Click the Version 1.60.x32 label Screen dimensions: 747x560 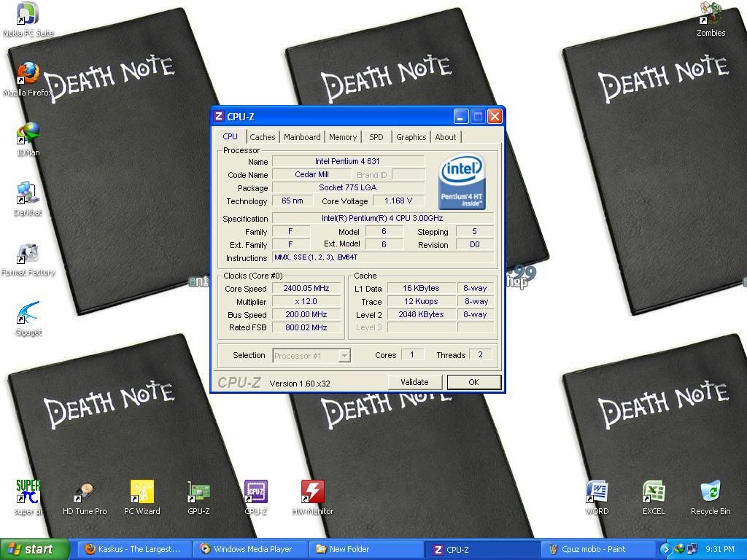point(300,384)
